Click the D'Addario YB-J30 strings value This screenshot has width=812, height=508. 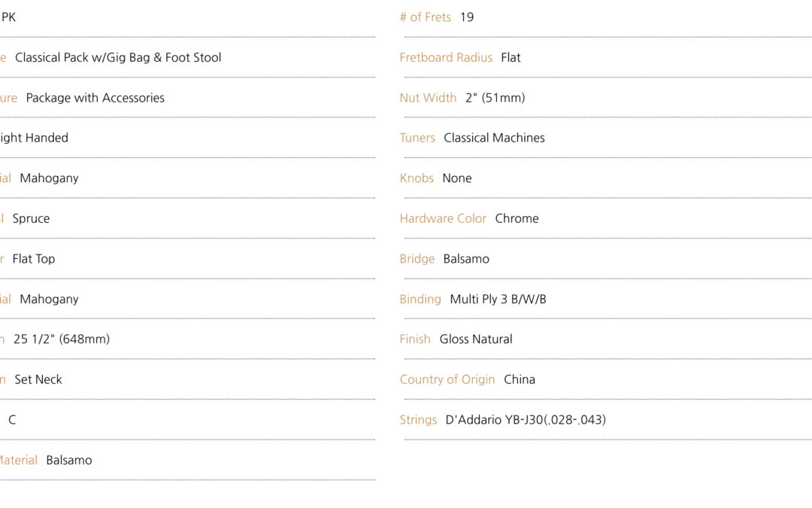[526, 420]
